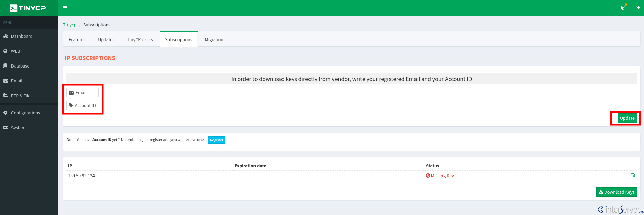Go to Database in the sidebar
Screen dimensions: 644x215
[x=29, y=66]
